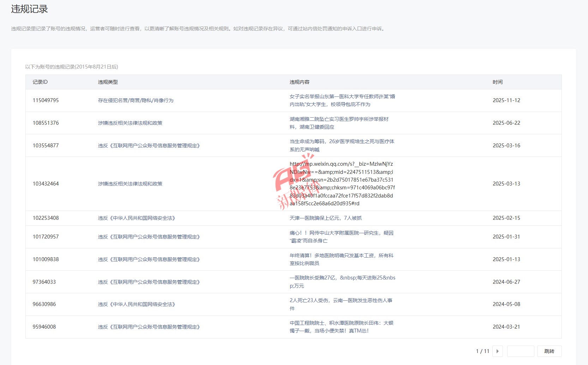The image size is (588, 365).
Task: Click the page number input box
Action: [520, 351]
